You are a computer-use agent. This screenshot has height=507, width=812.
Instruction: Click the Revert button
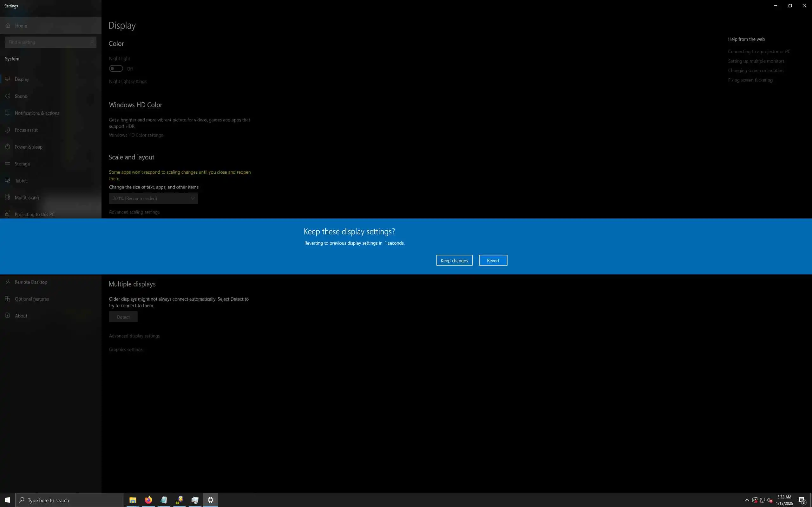[x=493, y=260]
